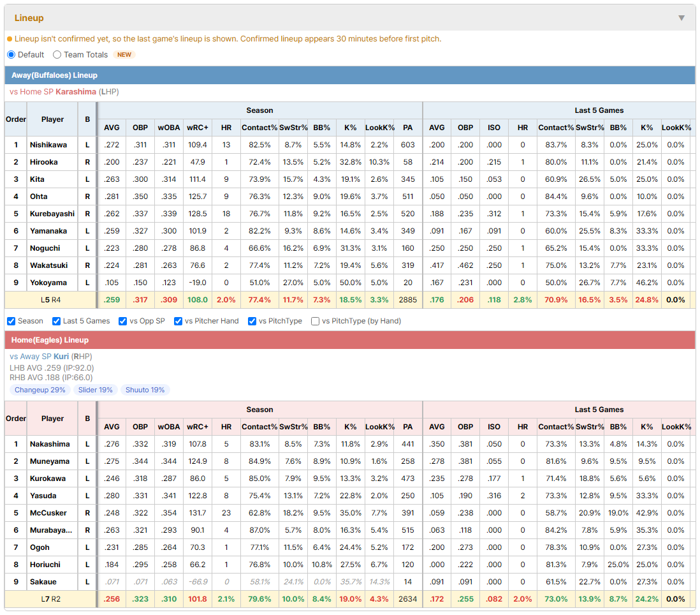This screenshot has height=615, width=700.
Task: Click the PA column header in Buffaloes table
Action: pyautogui.click(x=407, y=128)
